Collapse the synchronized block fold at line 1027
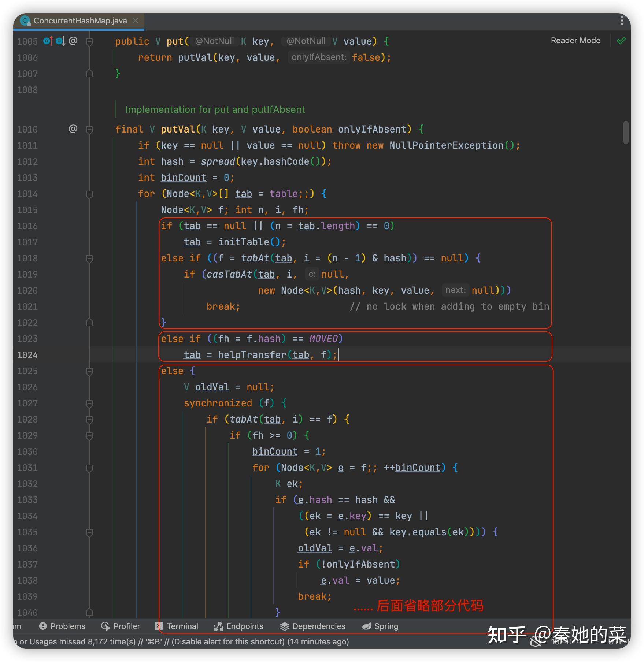This screenshot has width=644, height=662. [x=89, y=403]
